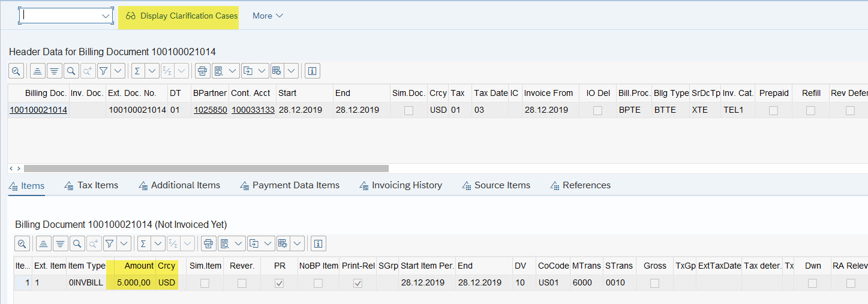Toggle Sim.Doc. checkbox in header row

tap(409, 110)
